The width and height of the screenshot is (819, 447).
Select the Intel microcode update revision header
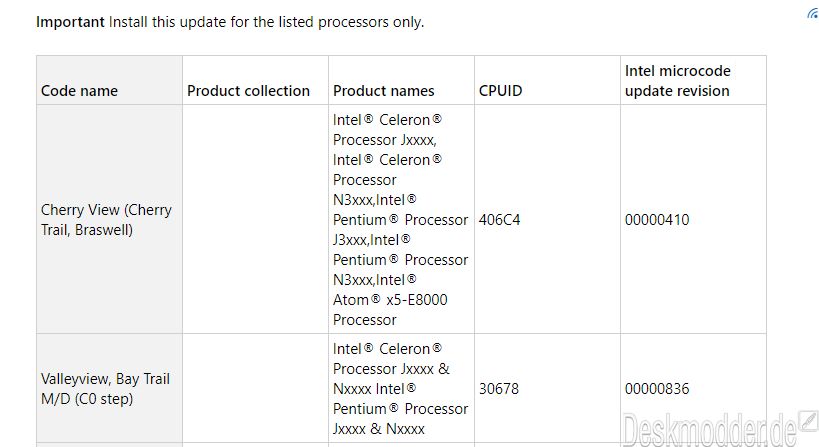[677, 81]
